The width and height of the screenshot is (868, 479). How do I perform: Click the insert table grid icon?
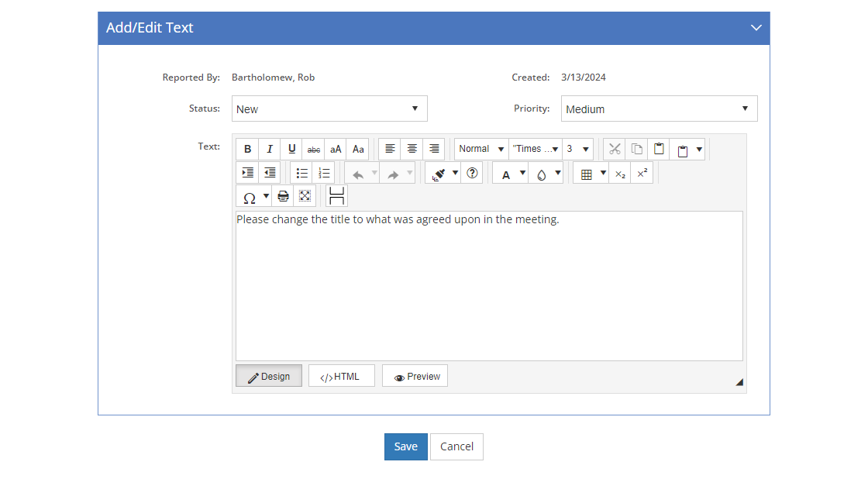click(x=586, y=174)
